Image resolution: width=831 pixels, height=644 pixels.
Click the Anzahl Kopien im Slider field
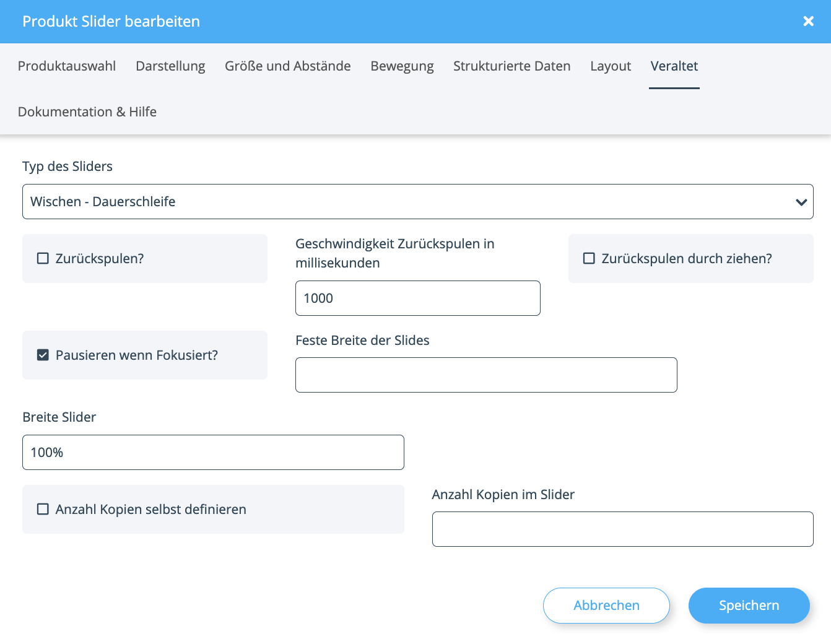623,529
